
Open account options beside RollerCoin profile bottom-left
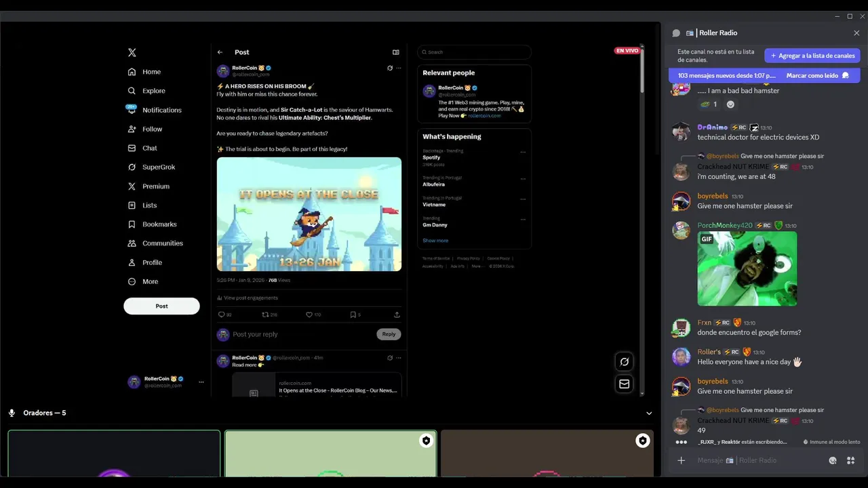(x=201, y=382)
